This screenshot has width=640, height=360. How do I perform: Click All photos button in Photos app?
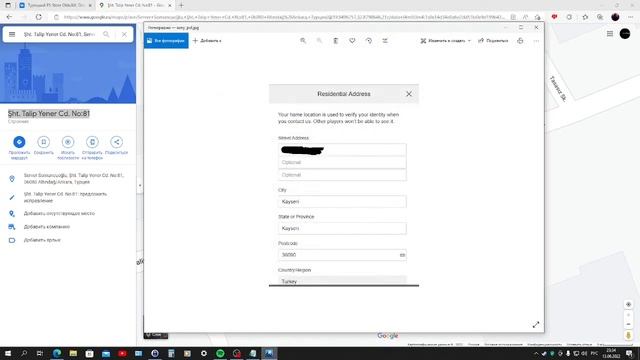(166, 41)
